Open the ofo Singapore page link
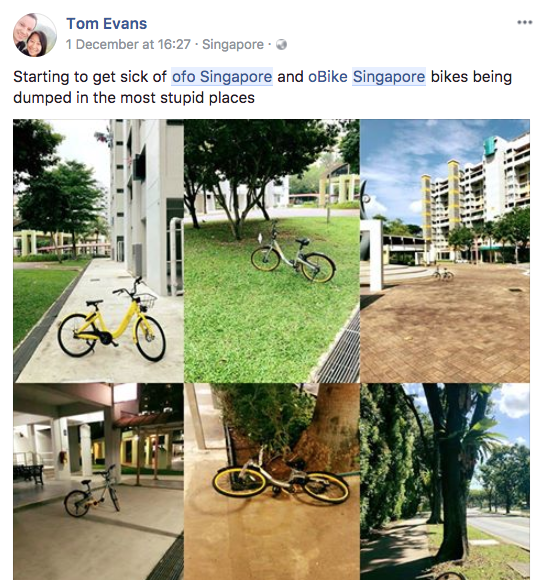Screen dimensions: 541x580 (222, 77)
